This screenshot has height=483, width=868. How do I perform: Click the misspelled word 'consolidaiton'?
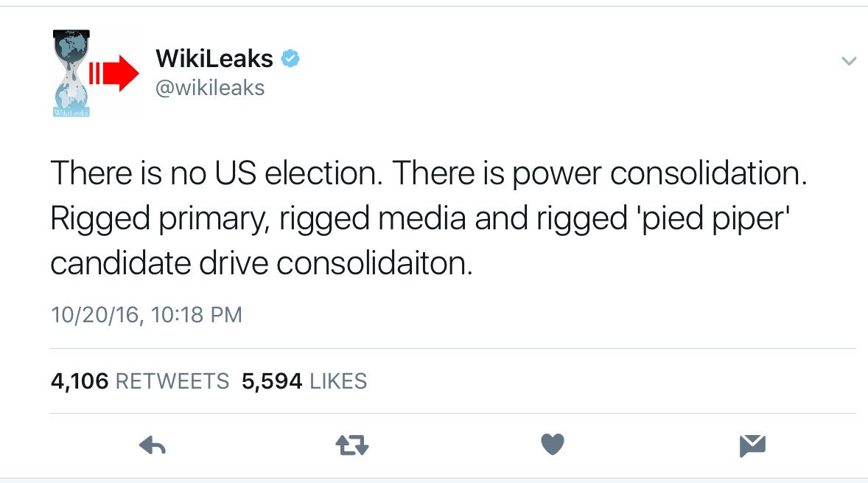[x=374, y=263]
